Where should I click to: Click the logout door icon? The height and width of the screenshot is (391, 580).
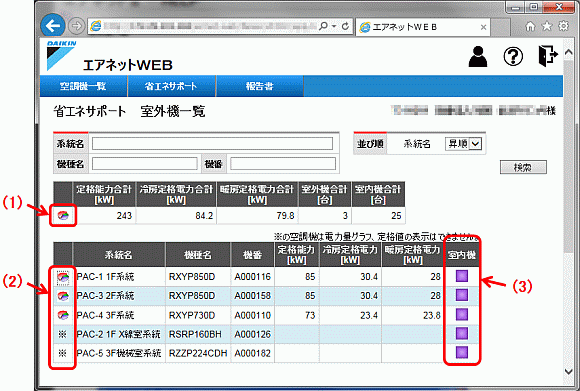[547, 56]
